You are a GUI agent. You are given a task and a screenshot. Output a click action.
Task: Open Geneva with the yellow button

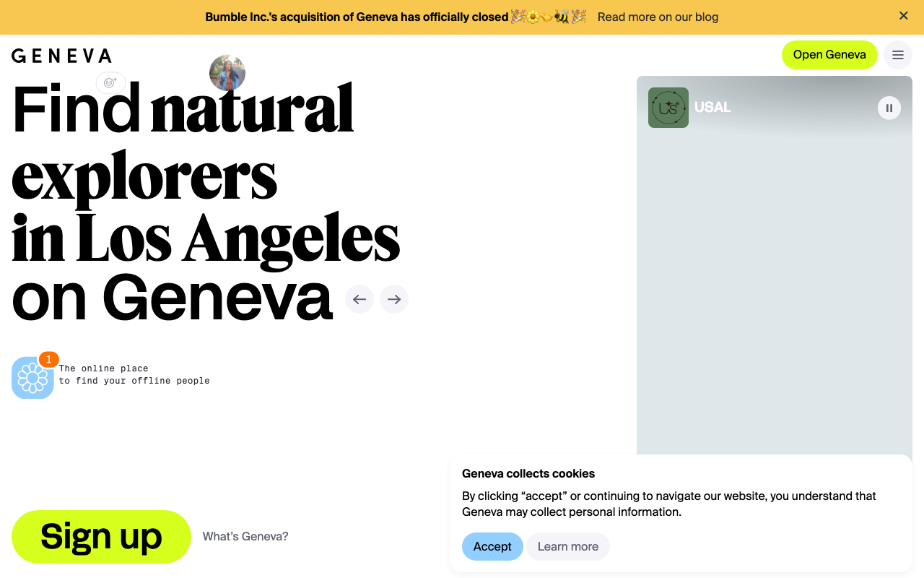coord(829,55)
